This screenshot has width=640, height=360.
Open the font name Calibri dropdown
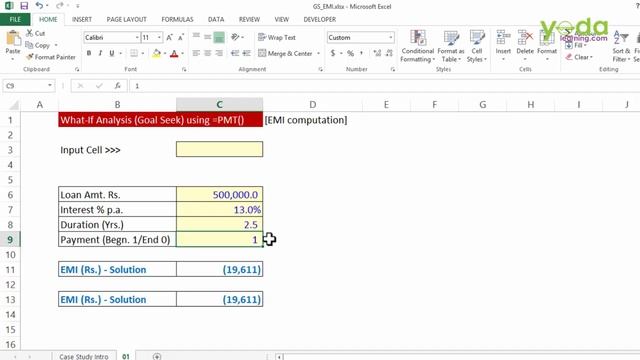coord(137,38)
